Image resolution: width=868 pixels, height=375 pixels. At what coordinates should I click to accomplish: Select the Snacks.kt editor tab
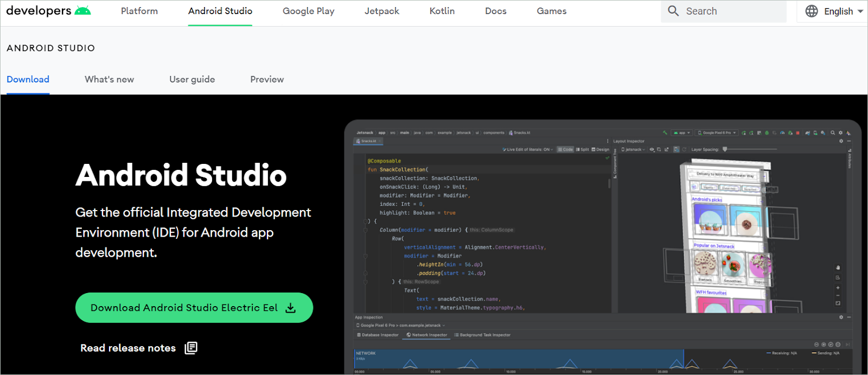point(368,141)
